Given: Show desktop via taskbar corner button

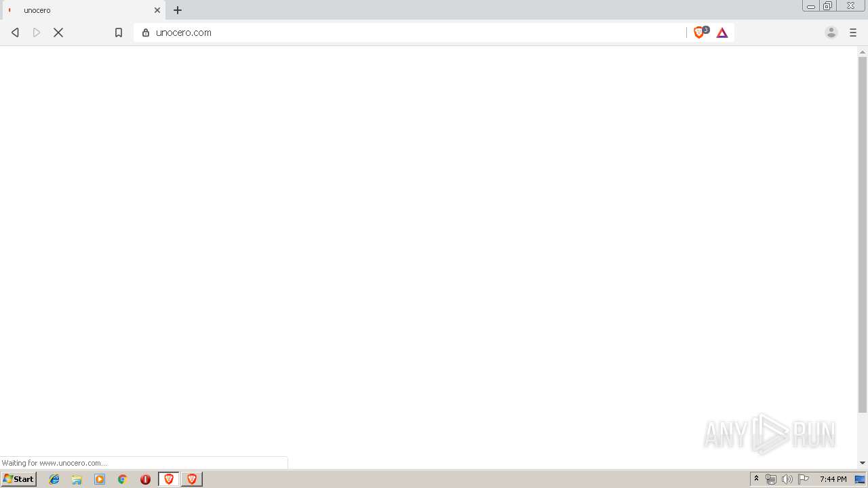Looking at the screenshot, I should pyautogui.click(x=861, y=479).
